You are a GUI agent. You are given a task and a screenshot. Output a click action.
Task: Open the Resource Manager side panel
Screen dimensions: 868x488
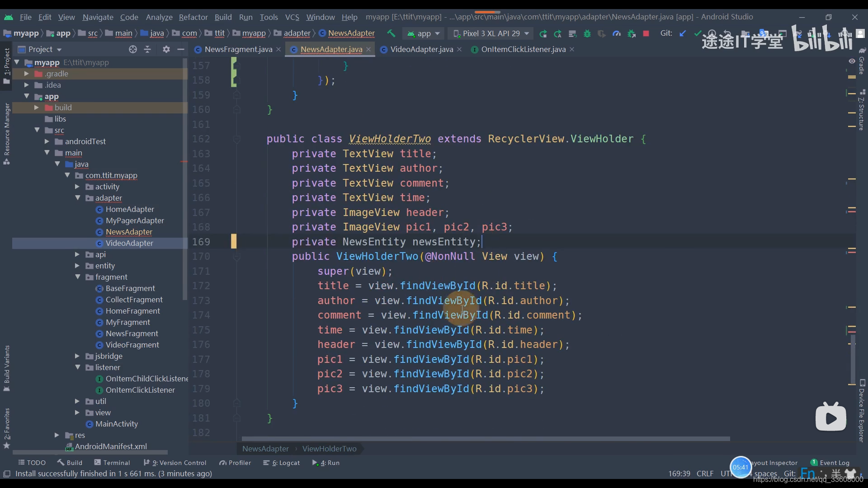tap(6, 133)
